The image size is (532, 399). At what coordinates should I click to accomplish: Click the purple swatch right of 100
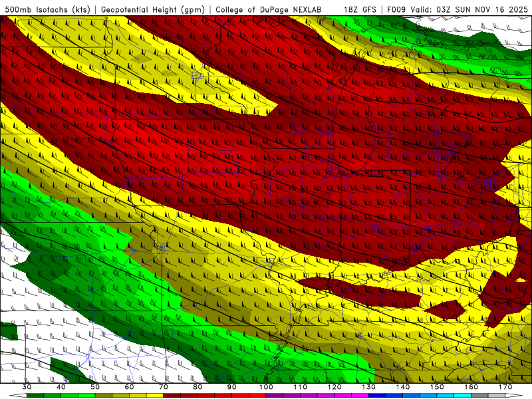275,396
